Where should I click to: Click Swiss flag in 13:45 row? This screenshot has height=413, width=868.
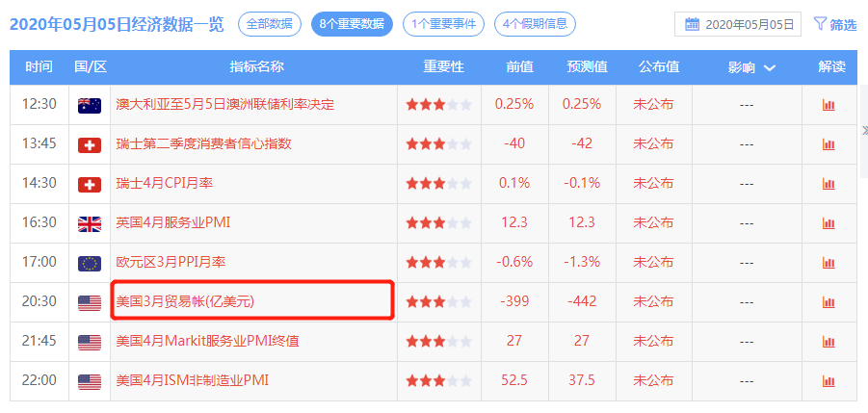tap(90, 144)
